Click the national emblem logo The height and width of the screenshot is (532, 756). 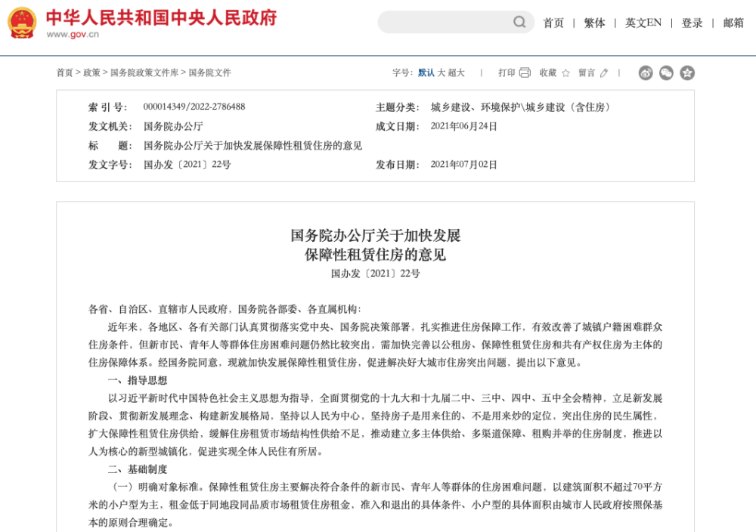(x=22, y=23)
